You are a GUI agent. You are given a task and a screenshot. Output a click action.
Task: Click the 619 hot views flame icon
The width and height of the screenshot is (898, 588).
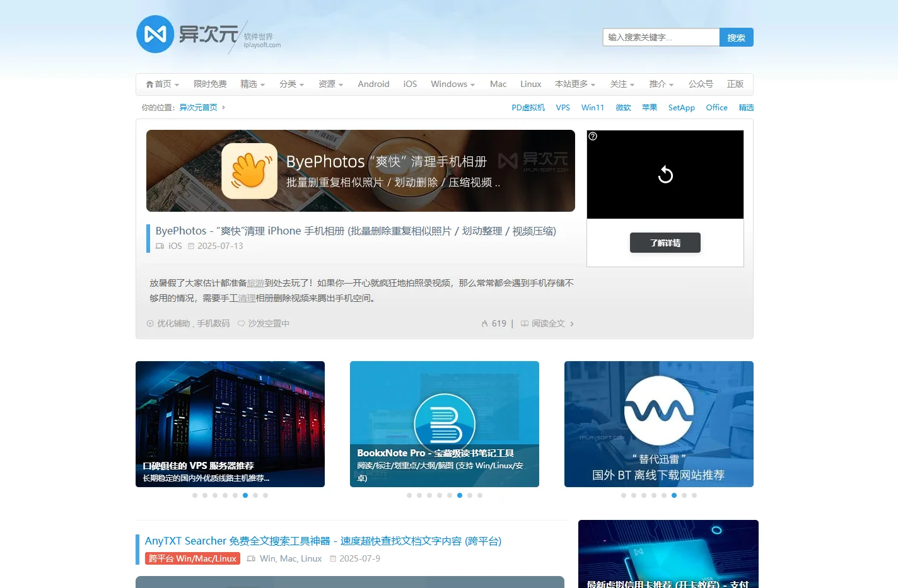(x=484, y=324)
